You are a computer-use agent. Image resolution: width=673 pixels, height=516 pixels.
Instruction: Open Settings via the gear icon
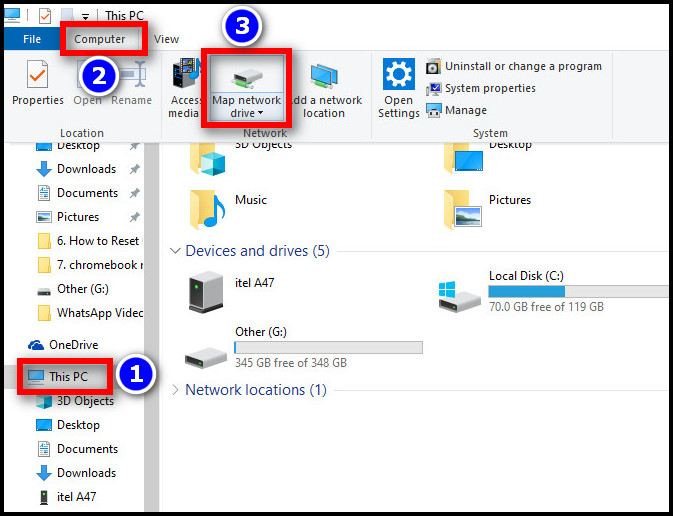click(x=399, y=74)
